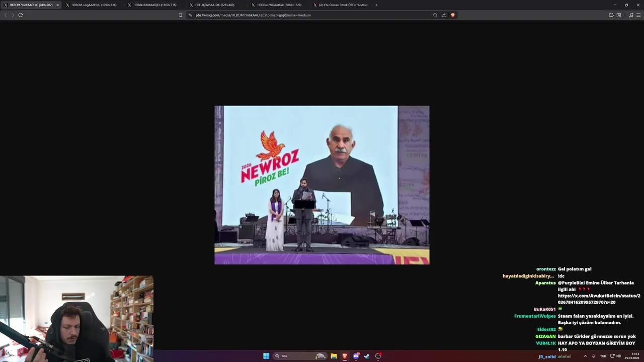
Task: Toggle the browser sidebar panel icon
Action: (x=619, y=15)
